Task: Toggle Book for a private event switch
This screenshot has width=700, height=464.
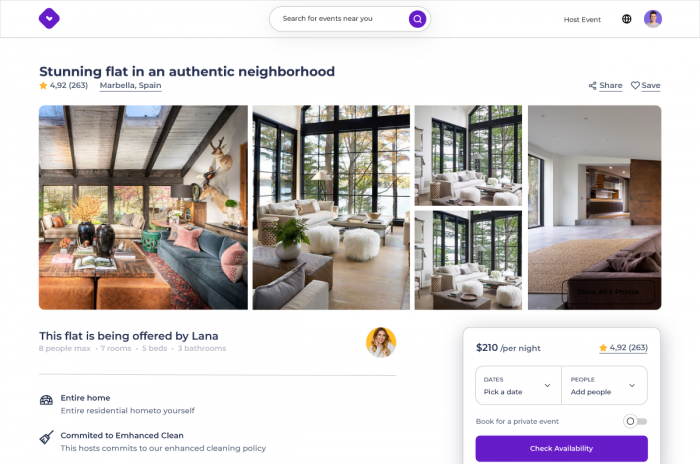Action: click(635, 421)
